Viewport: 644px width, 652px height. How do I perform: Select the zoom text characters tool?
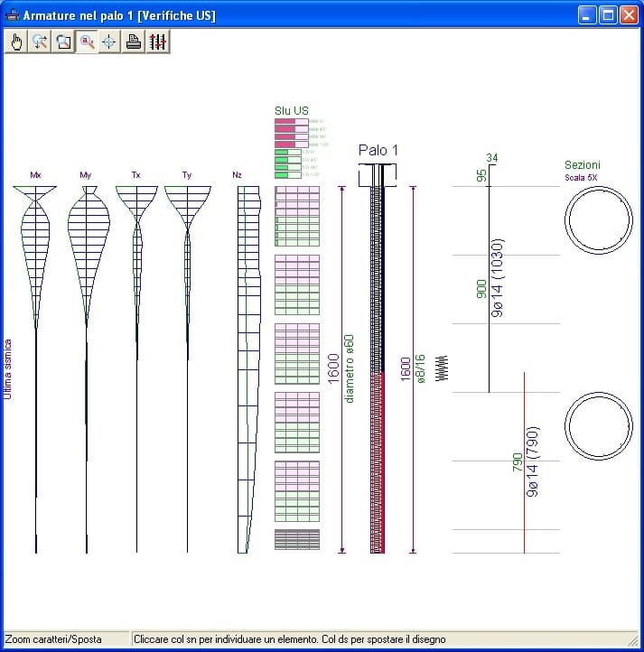pyautogui.click(x=87, y=42)
